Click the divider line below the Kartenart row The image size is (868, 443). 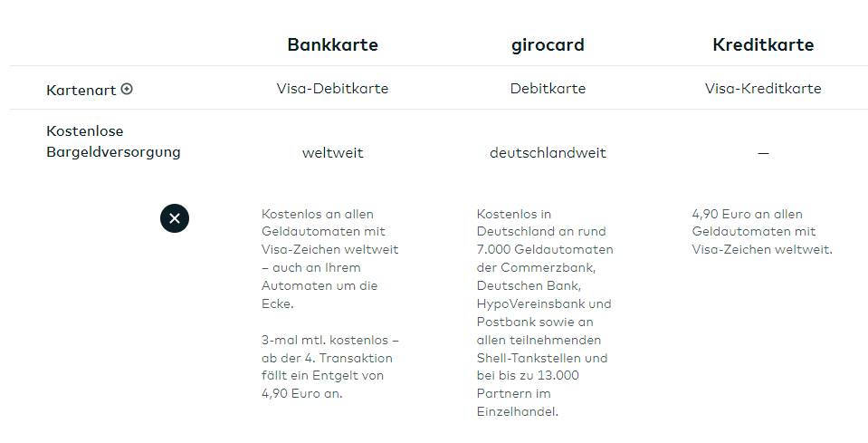point(434,110)
